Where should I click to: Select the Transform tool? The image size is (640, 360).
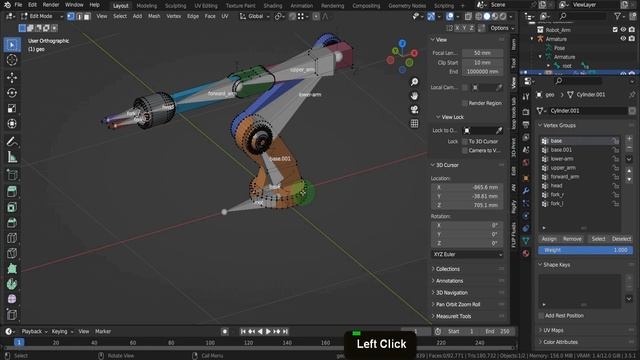12,123
